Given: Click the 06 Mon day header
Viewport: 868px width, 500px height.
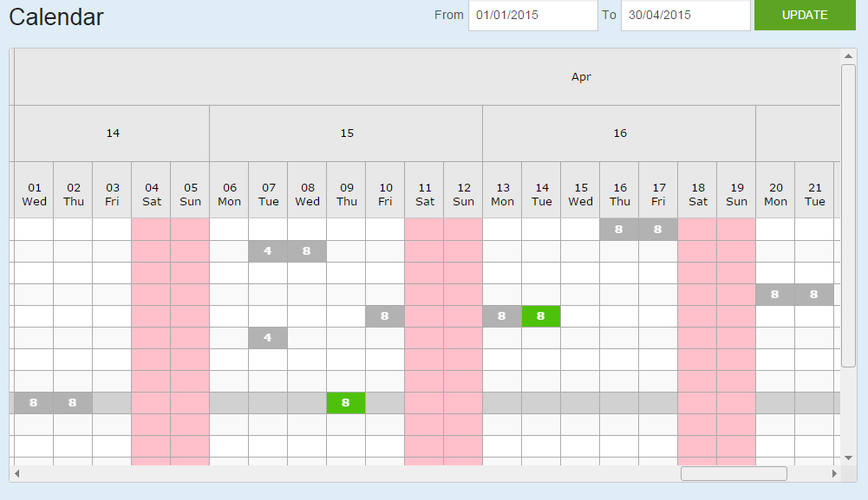Looking at the screenshot, I should [229, 194].
